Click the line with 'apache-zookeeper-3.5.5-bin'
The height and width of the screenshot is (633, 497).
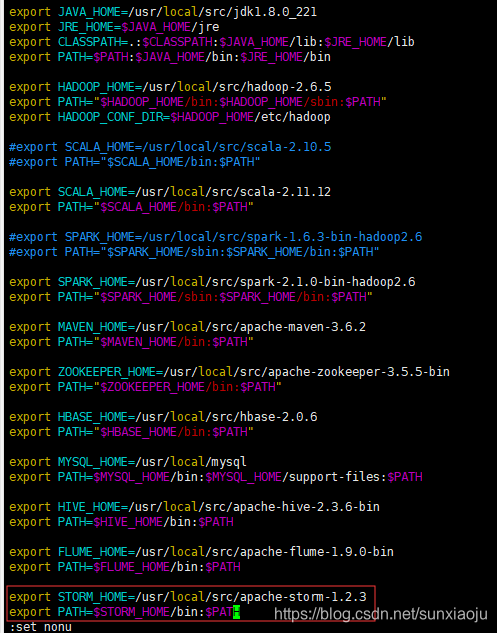[x=229, y=372]
